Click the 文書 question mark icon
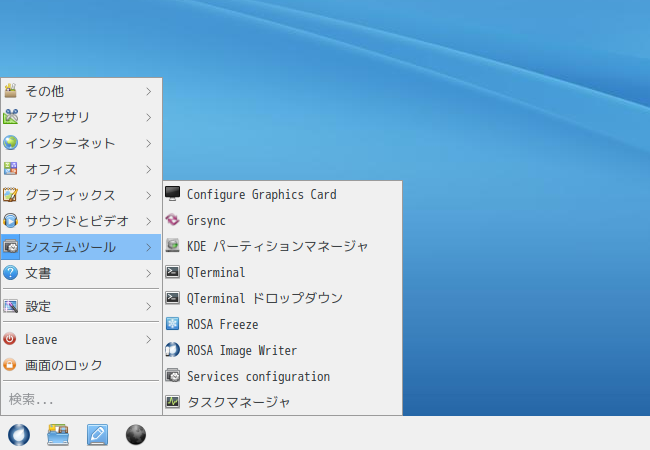Screen dimensions: 650x450 (x=10, y=273)
